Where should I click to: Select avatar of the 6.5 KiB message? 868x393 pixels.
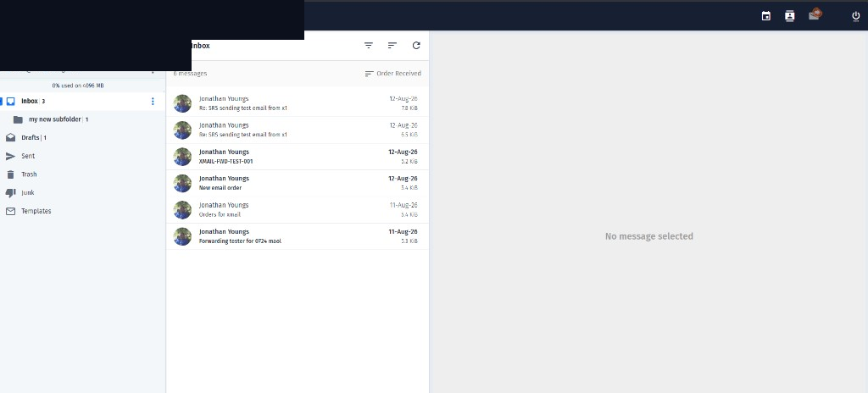(182, 130)
